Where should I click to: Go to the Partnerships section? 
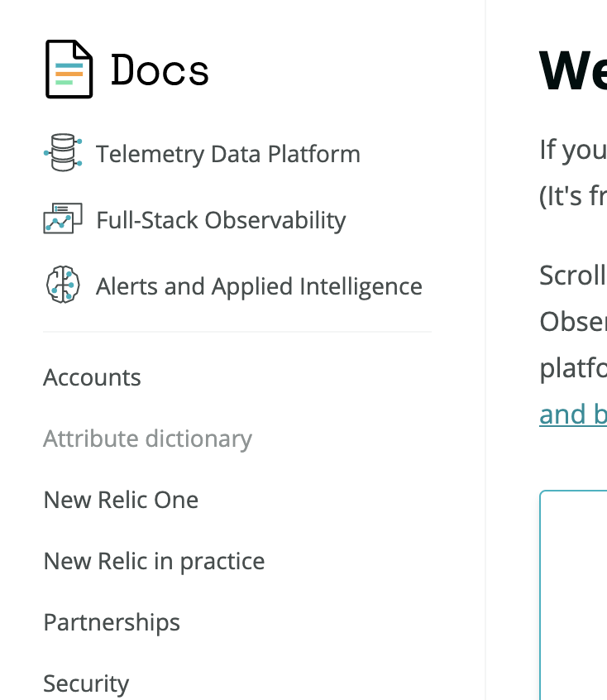pyautogui.click(x=112, y=622)
